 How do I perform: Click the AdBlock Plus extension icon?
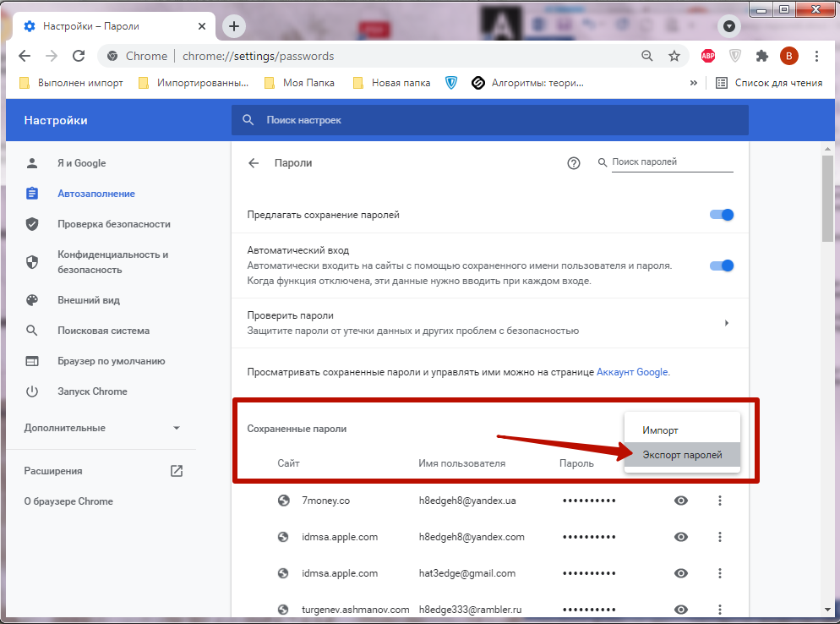tap(707, 56)
